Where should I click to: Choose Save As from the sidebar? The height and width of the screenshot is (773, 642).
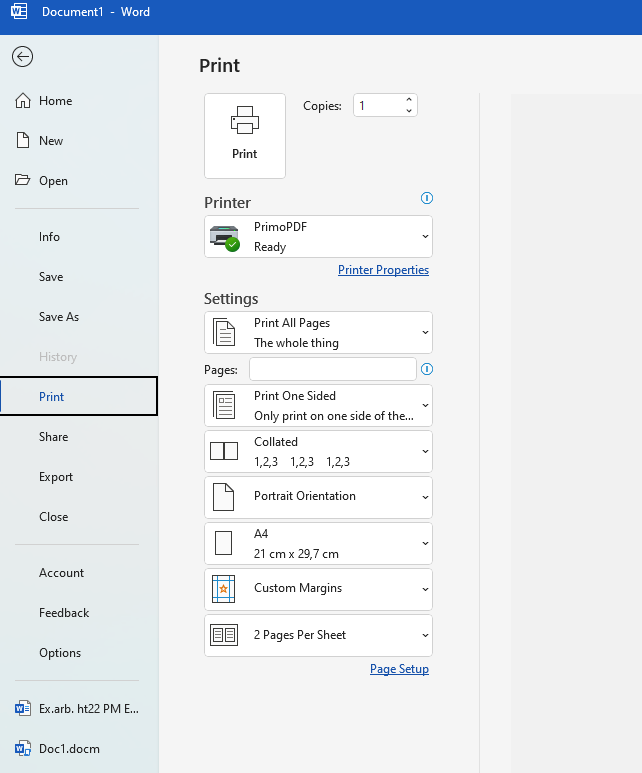tap(79, 316)
